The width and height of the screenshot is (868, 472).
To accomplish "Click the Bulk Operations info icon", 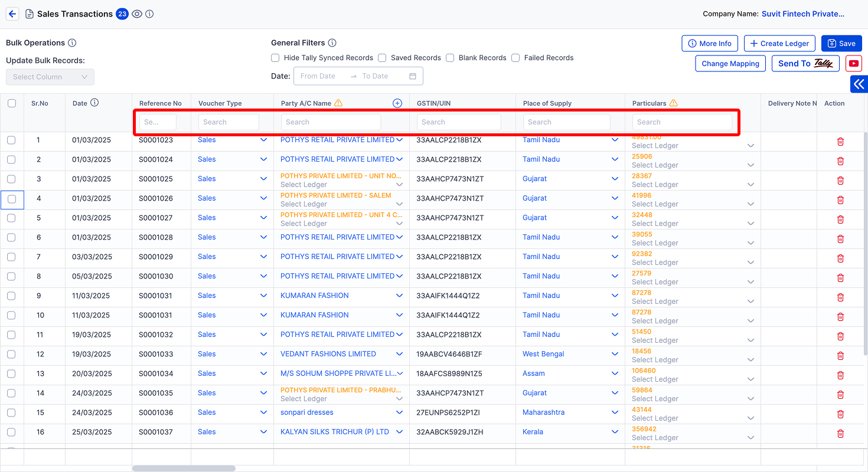I will (72, 43).
